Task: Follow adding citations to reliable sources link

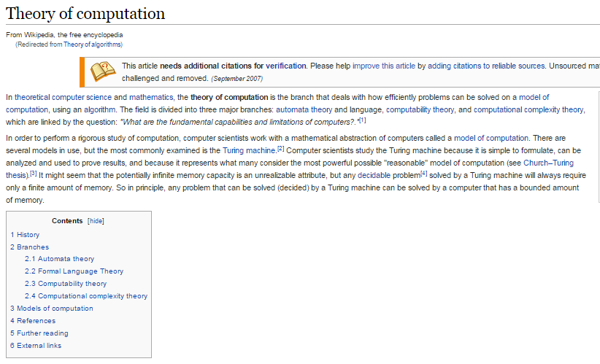Action: point(486,66)
